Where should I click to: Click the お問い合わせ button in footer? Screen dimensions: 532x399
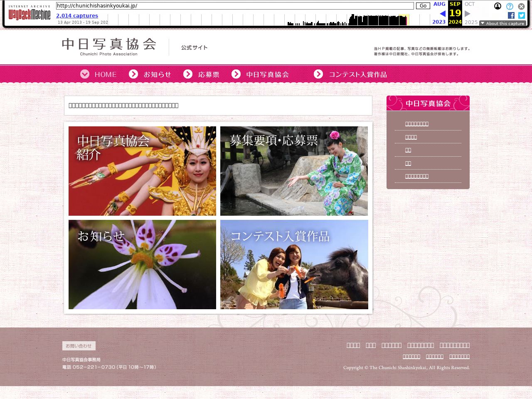click(79, 346)
